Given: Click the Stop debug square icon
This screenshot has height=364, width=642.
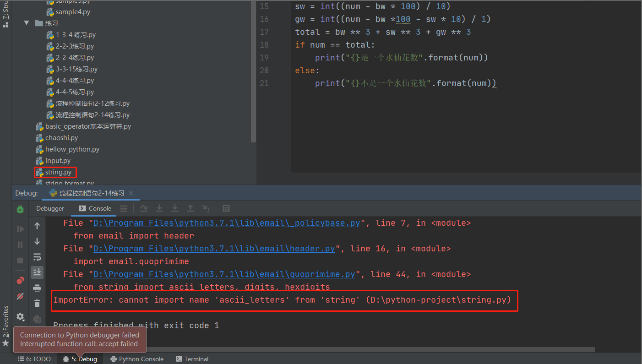Looking at the screenshot, I should click(20, 260).
